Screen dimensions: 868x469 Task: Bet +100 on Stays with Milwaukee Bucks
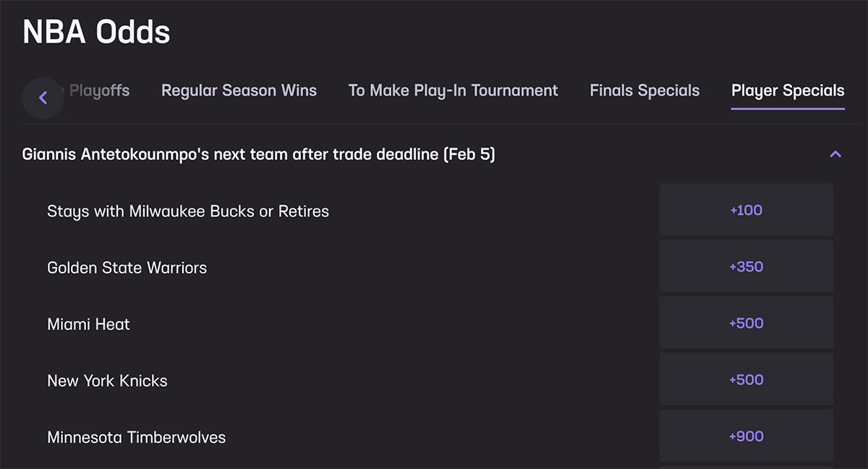click(746, 210)
